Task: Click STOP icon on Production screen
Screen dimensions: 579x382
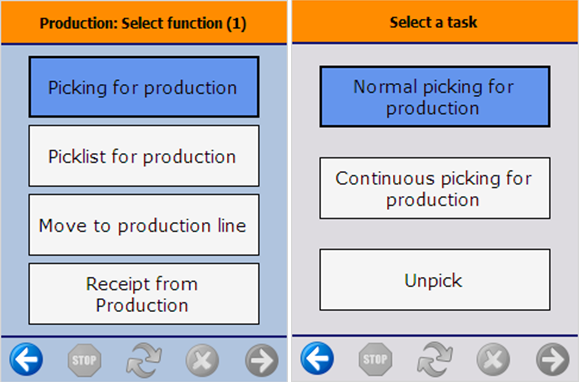Action: 85,360
